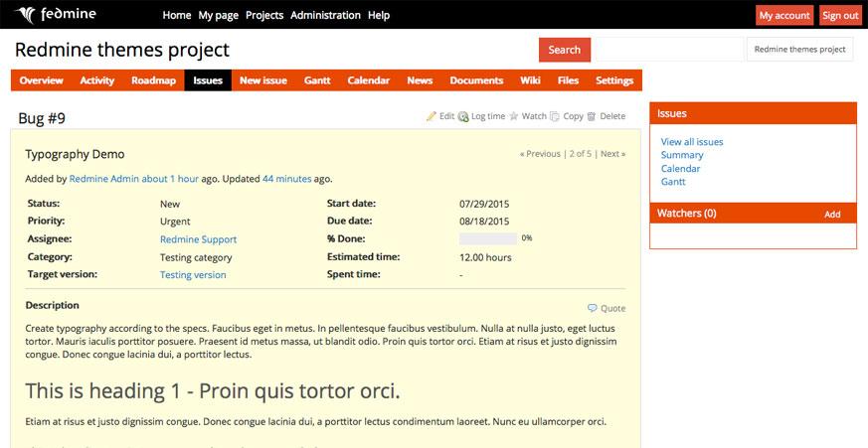Image resolution: width=868 pixels, height=448 pixels.
Task: Click the 'Testing category' value
Action: coord(196,257)
